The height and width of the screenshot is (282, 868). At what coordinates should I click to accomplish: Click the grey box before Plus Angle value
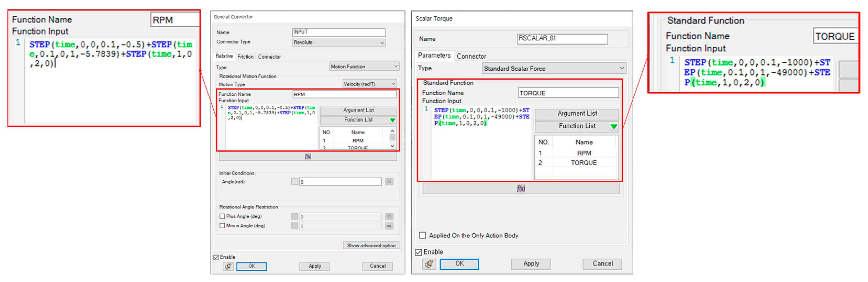coord(295,217)
